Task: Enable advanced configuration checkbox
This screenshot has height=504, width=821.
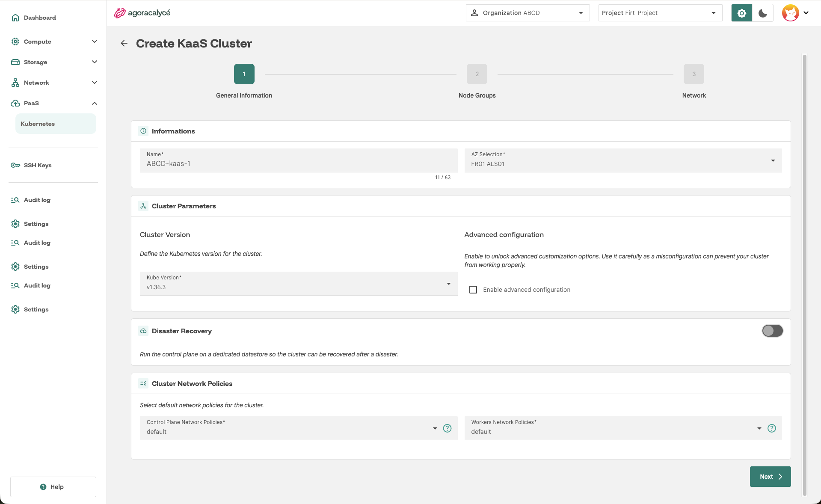Action: (473, 290)
